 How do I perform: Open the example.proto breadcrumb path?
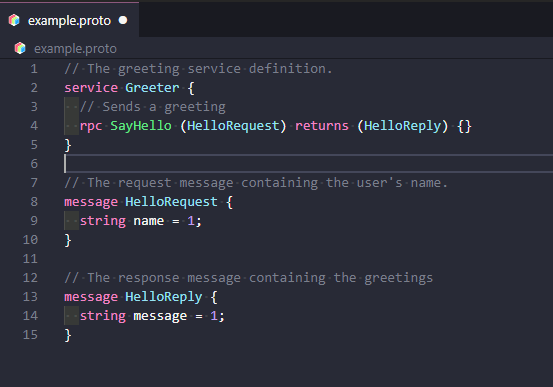click(75, 49)
